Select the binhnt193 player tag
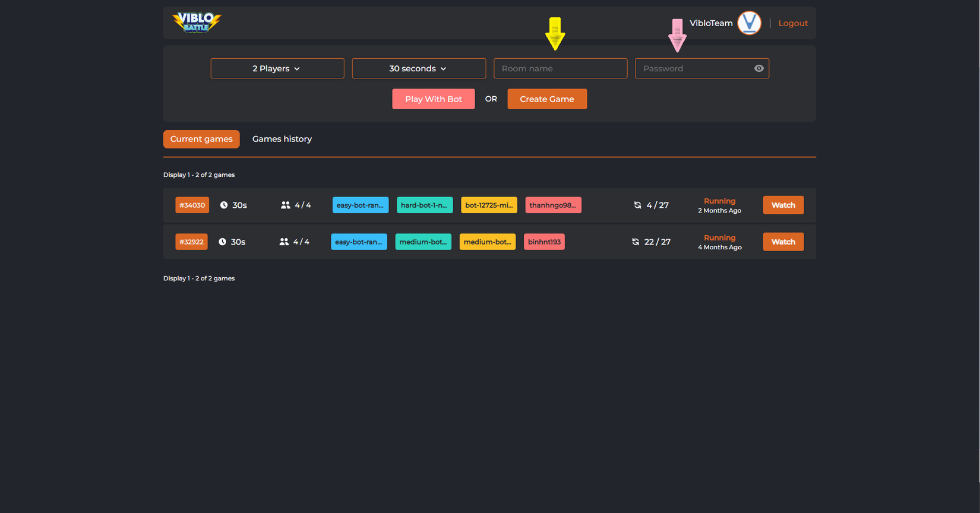This screenshot has height=513, width=980. click(x=544, y=242)
